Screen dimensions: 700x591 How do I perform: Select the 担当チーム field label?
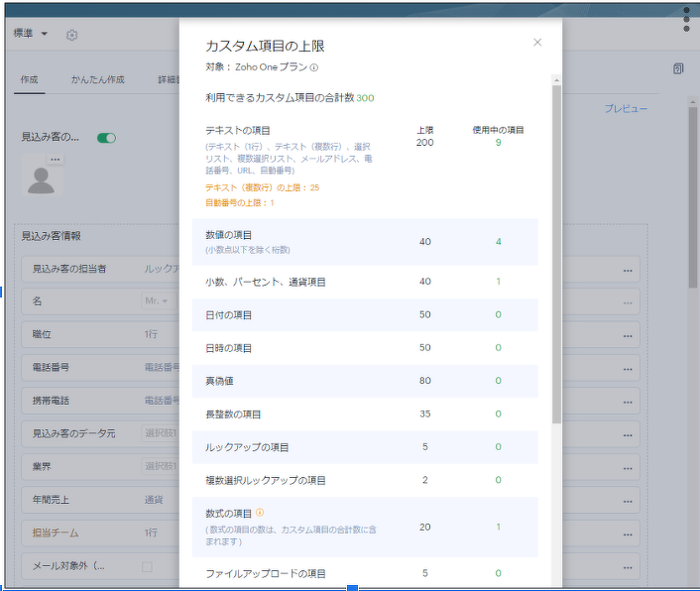[54, 532]
